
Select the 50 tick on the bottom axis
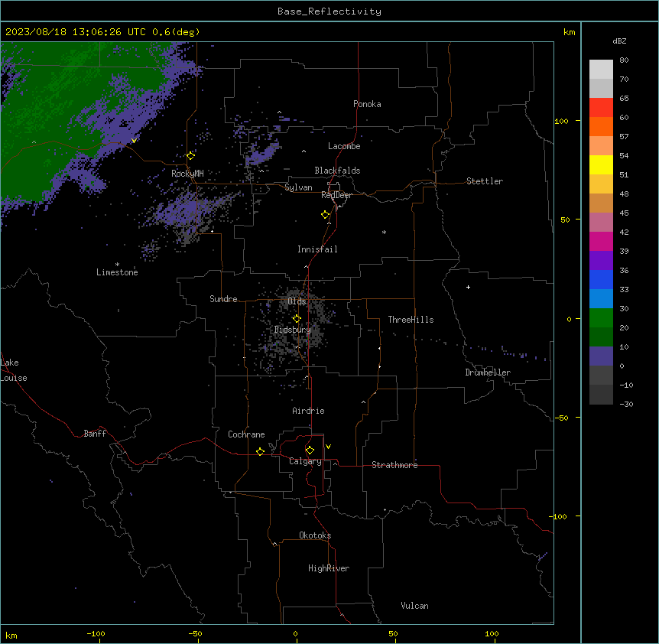393,633
